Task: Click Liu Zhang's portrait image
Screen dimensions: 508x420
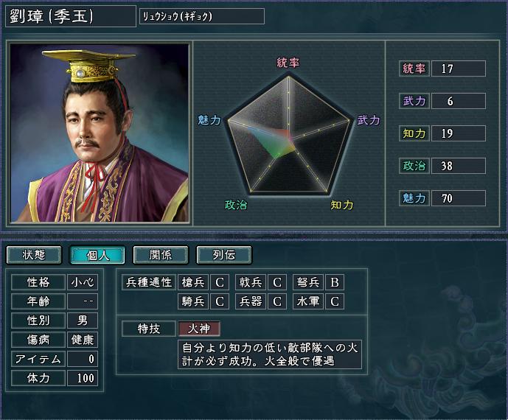Action: [99, 133]
